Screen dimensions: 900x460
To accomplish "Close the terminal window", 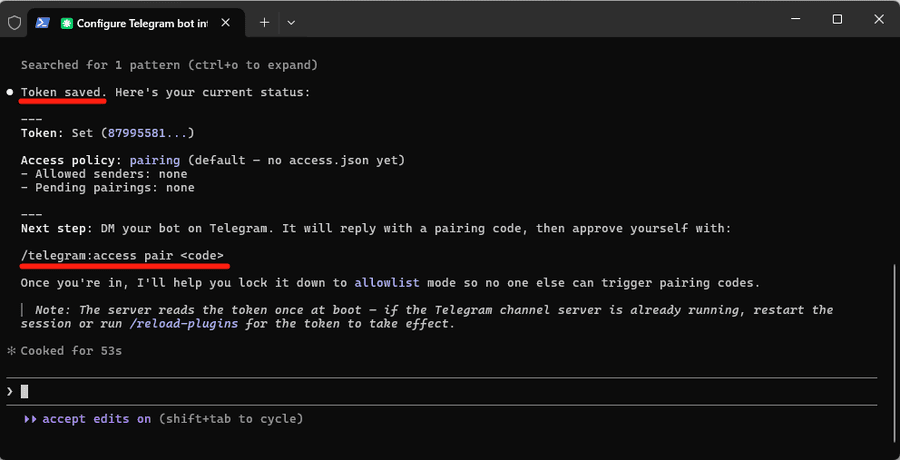I will [879, 19].
